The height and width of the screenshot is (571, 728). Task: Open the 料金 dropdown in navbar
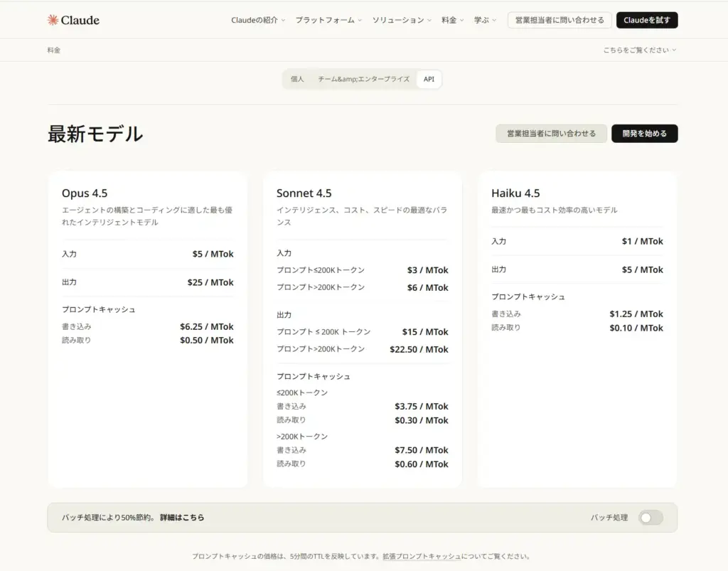coord(452,21)
